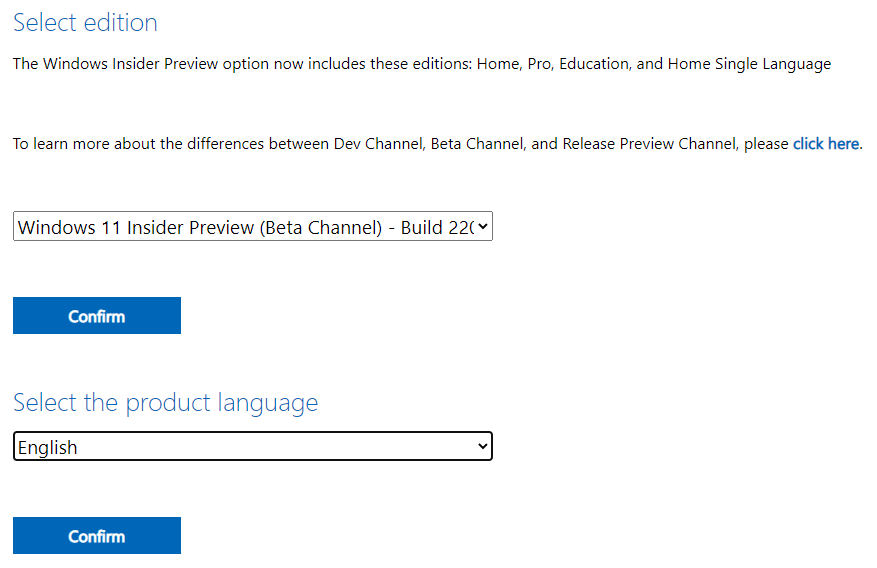The width and height of the screenshot is (877, 568).
Task: Click the word 'Pro,' in editions sentence
Action: 541,64
